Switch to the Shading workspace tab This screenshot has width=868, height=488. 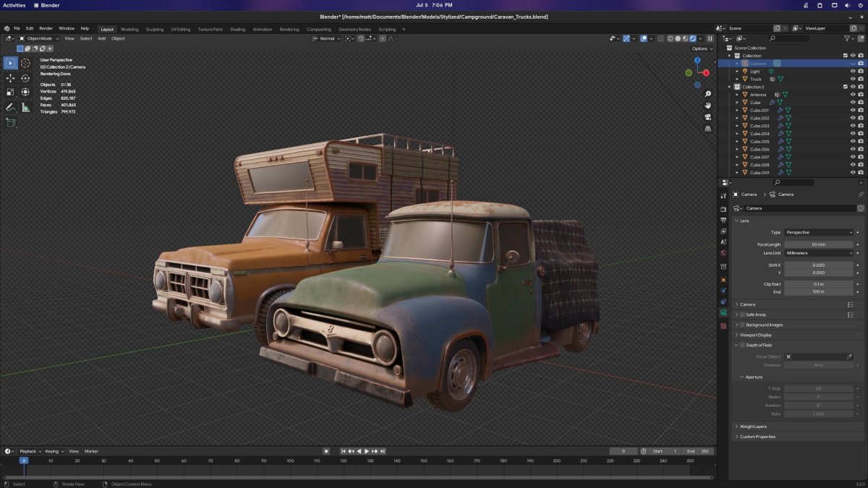coord(237,29)
